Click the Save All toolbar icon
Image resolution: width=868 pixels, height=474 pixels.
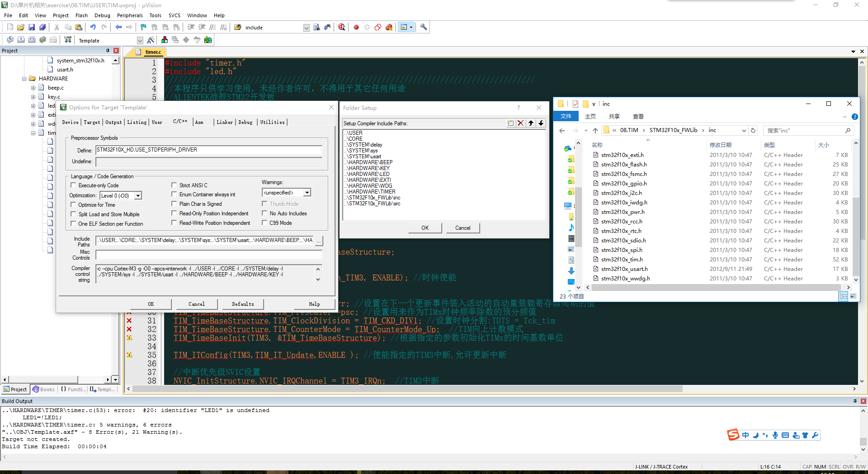pyautogui.click(x=42, y=28)
